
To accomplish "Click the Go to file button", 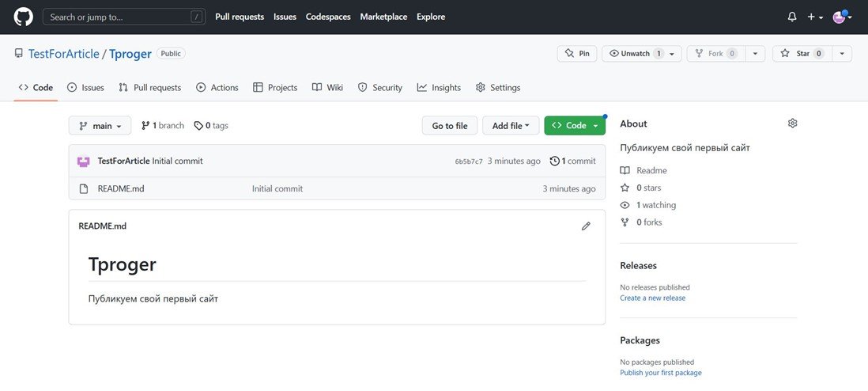I will (450, 126).
